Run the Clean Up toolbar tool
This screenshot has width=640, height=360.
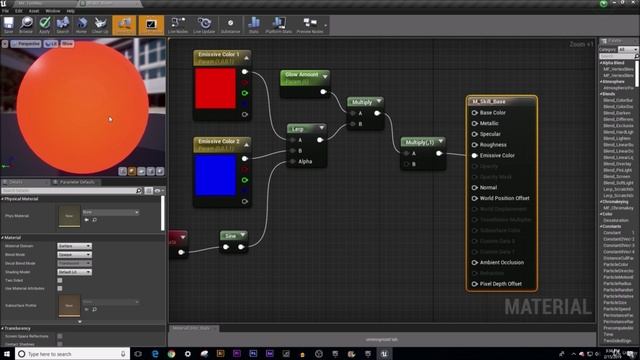pos(100,25)
